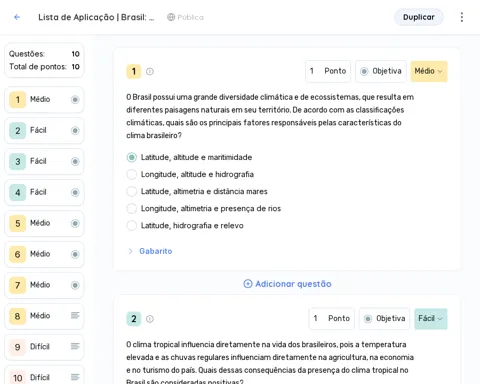Click the info icon beside question 1 number
The width and height of the screenshot is (480, 384).
click(x=150, y=71)
